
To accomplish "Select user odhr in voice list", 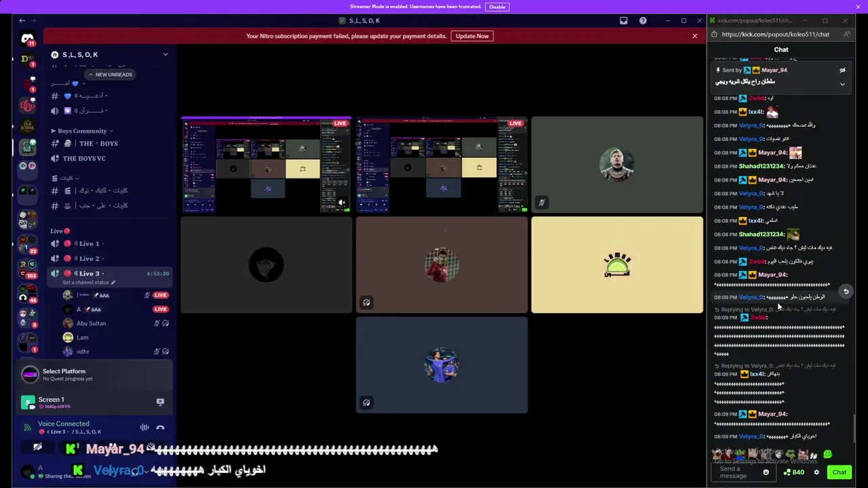I will (x=115, y=352).
